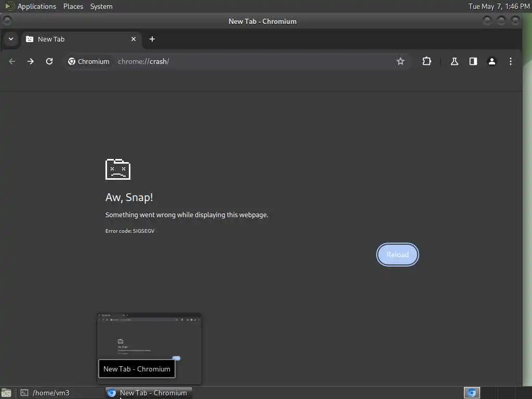Open Chrome Labs flask icon
Image resolution: width=532 pixels, height=399 pixels.
[x=454, y=61]
